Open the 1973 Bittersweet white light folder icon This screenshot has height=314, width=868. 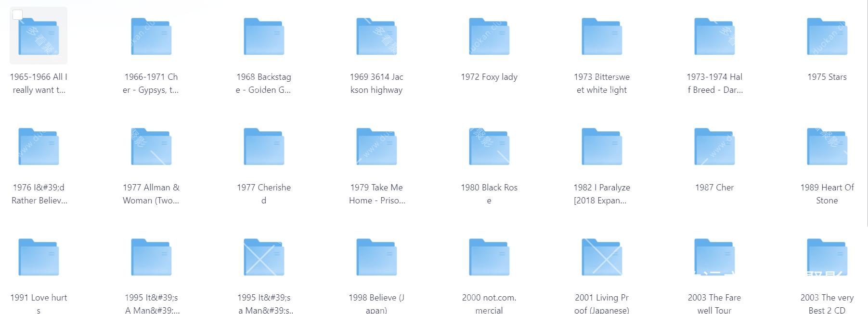pyautogui.click(x=602, y=37)
